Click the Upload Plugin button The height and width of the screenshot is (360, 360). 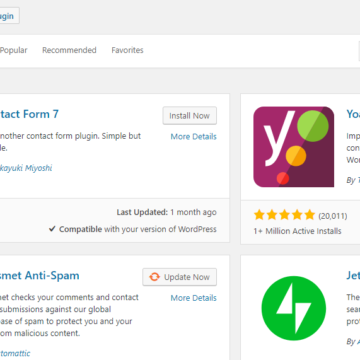pyautogui.click(x=7, y=16)
